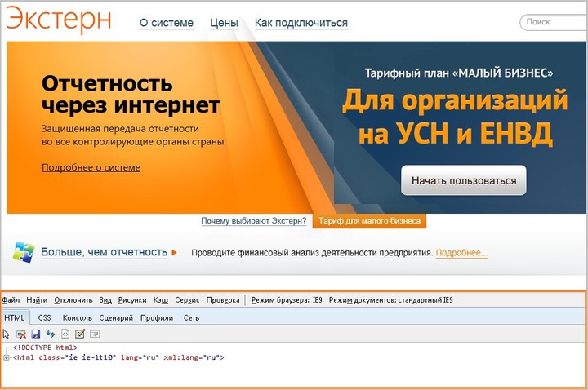Select the Почему выбирают Экстерн? banner tab

[254, 221]
